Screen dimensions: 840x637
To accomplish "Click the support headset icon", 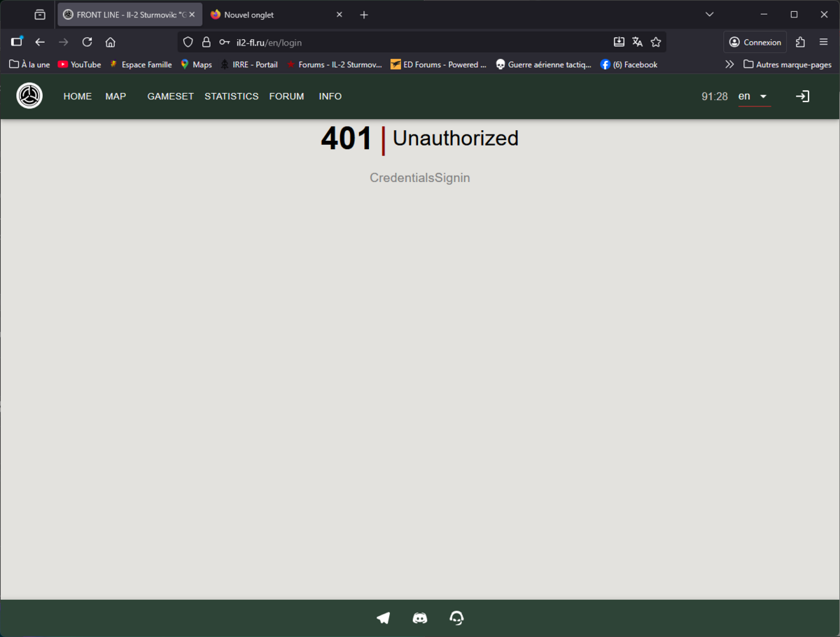I will pyautogui.click(x=456, y=618).
